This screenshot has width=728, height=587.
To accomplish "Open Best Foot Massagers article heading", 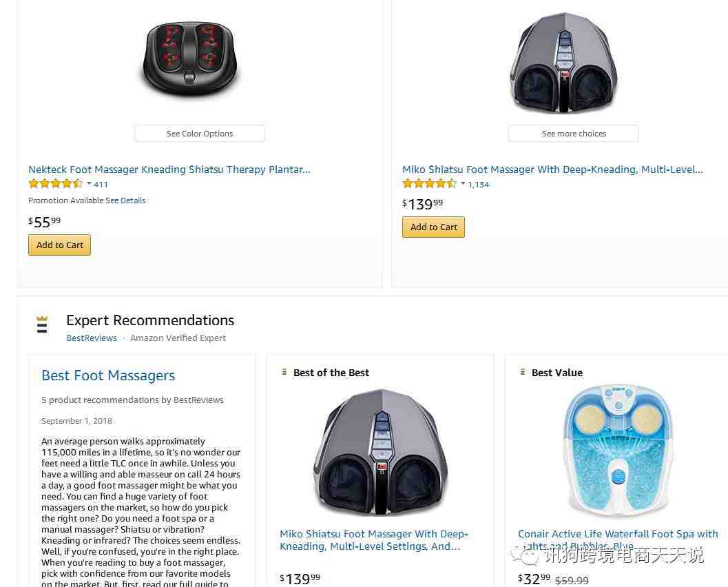I will (x=108, y=375).
